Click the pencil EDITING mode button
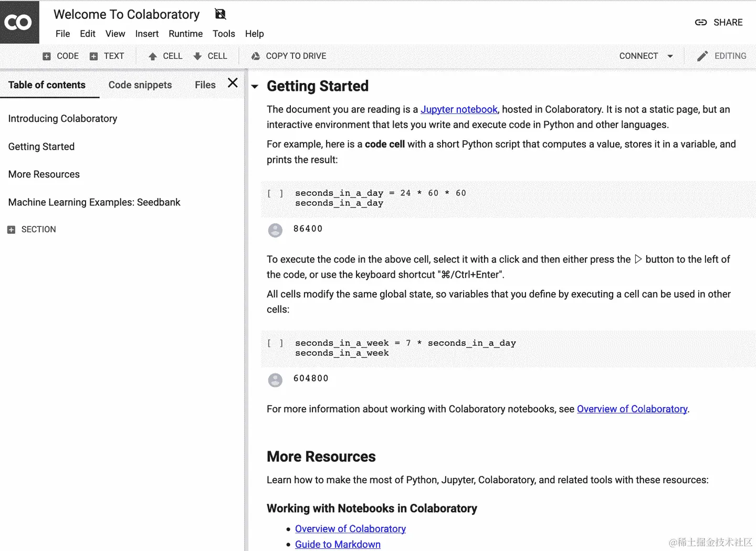The width and height of the screenshot is (756, 551). pos(721,56)
